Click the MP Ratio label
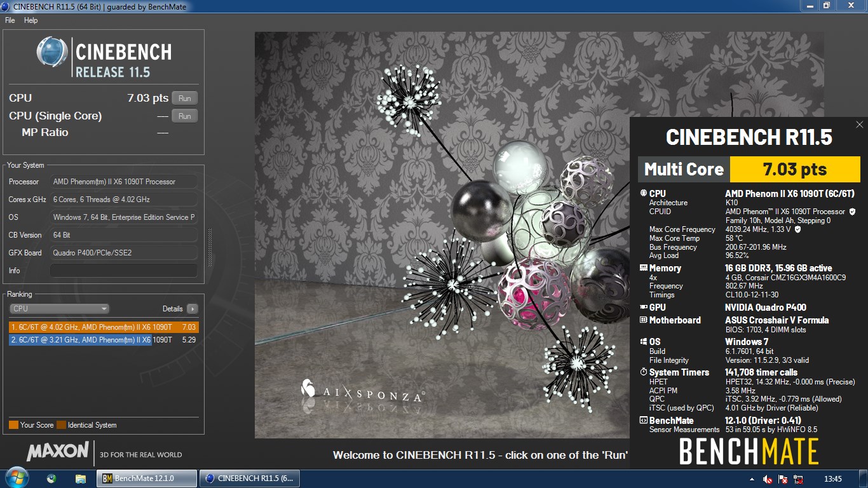 (x=44, y=132)
